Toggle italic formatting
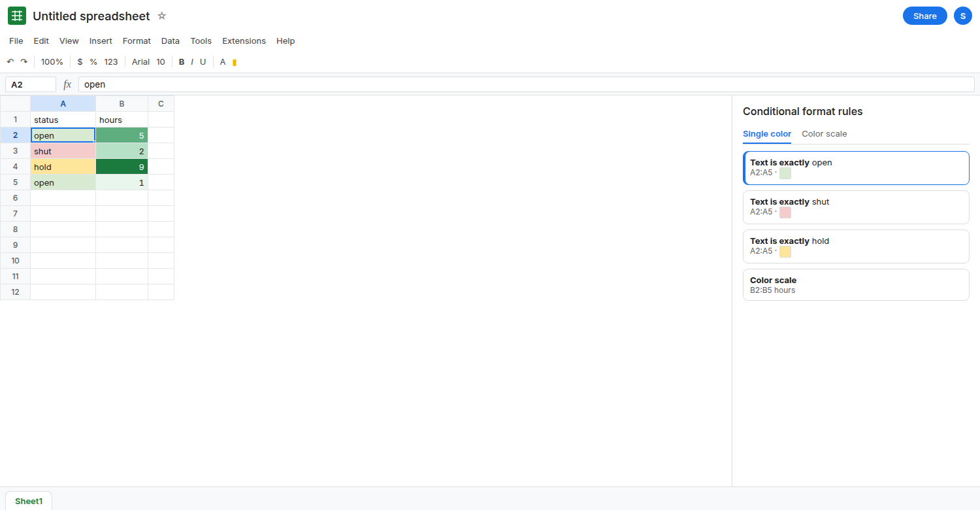Image resolution: width=980 pixels, height=510 pixels. pyautogui.click(x=192, y=62)
